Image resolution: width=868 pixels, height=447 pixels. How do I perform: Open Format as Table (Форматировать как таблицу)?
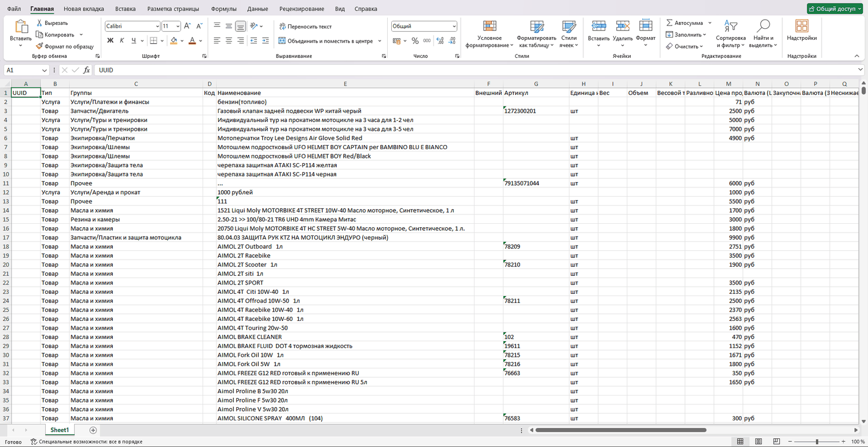tap(537, 34)
